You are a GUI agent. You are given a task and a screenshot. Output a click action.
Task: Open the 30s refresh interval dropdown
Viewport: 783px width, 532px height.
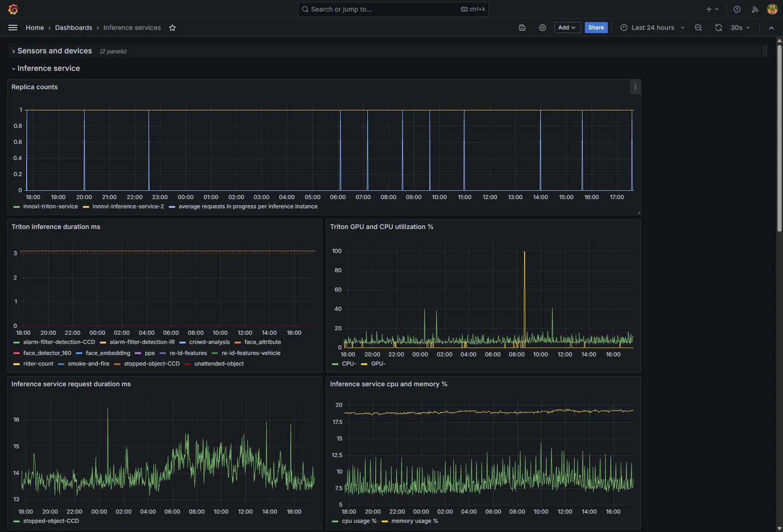point(740,28)
